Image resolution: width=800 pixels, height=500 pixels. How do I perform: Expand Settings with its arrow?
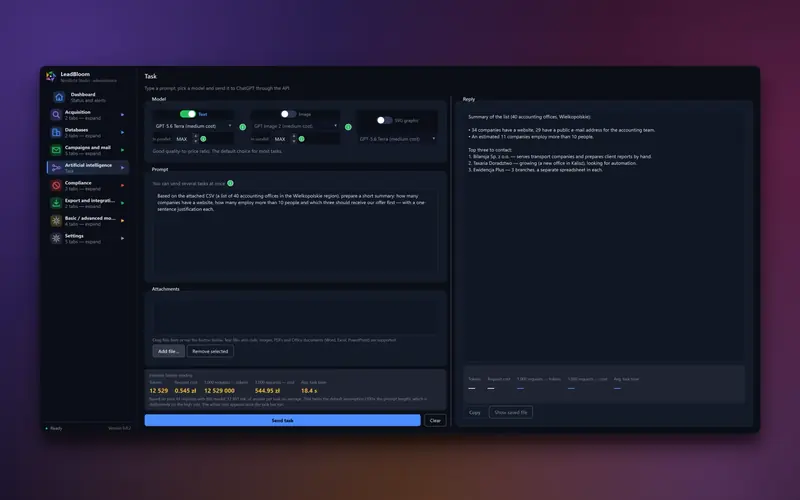coord(122,238)
